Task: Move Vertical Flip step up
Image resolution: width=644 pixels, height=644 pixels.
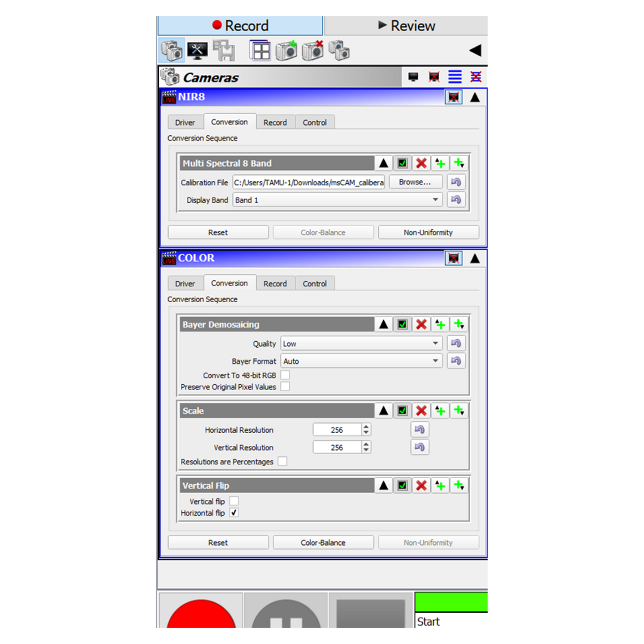Action: tap(383, 486)
